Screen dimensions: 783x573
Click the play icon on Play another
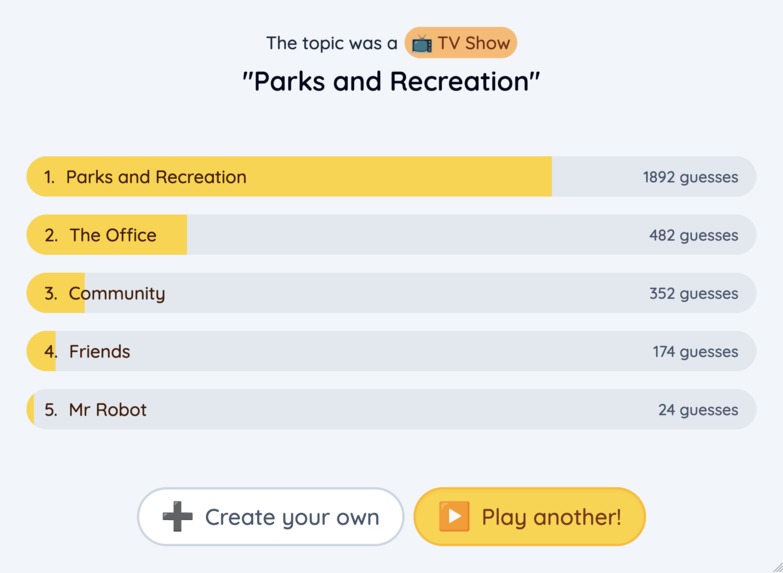click(454, 517)
